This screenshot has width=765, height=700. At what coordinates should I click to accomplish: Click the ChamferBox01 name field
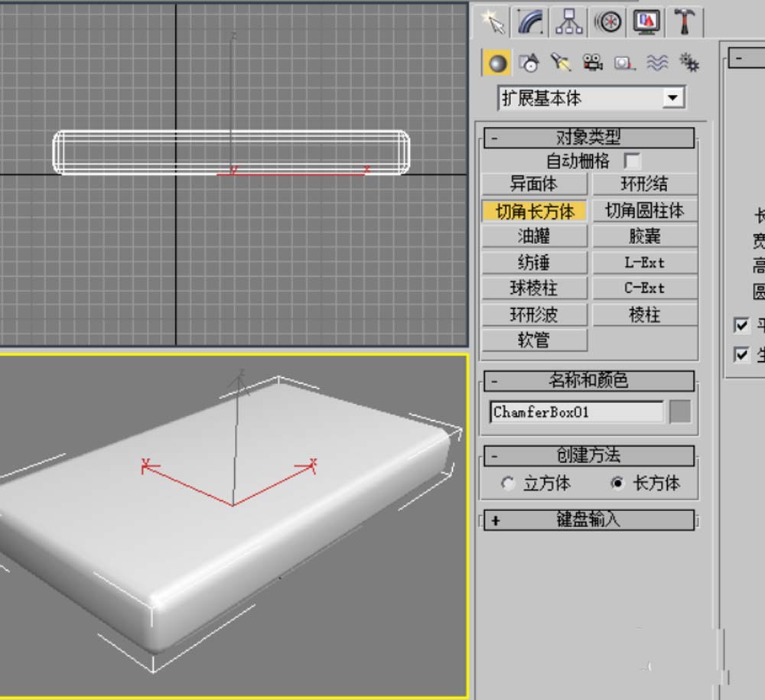tap(577, 412)
